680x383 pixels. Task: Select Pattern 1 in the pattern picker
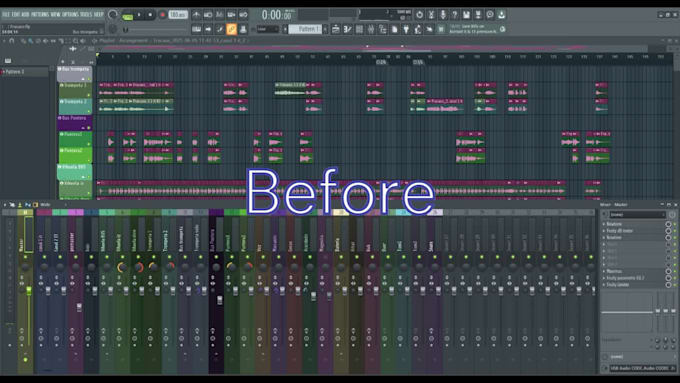click(25, 72)
